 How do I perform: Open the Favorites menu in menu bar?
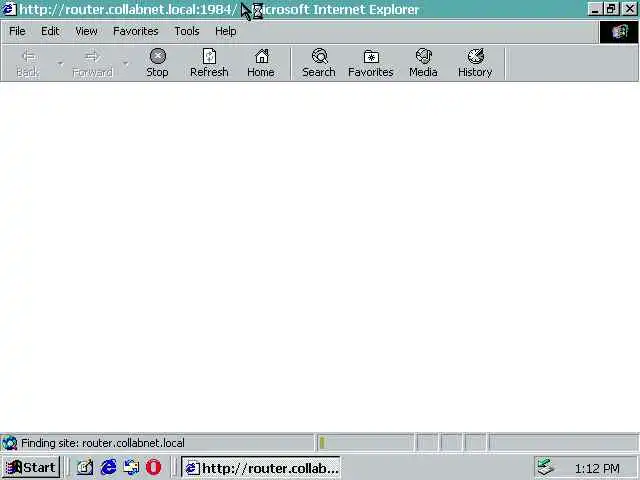(x=136, y=31)
